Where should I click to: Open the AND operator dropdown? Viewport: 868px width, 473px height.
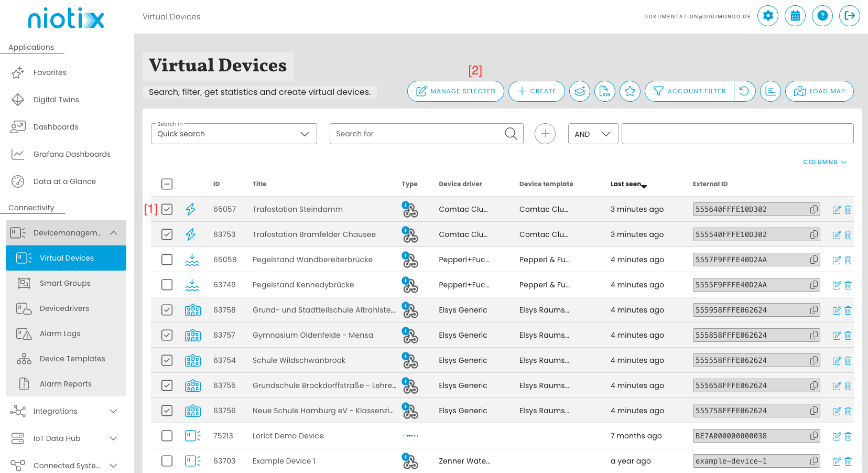(593, 134)
